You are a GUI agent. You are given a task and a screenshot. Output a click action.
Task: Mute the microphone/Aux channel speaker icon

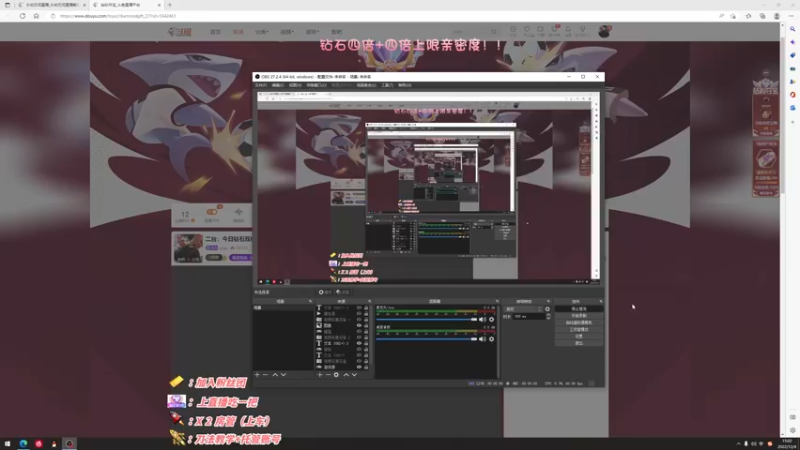(x=482, y=319)
